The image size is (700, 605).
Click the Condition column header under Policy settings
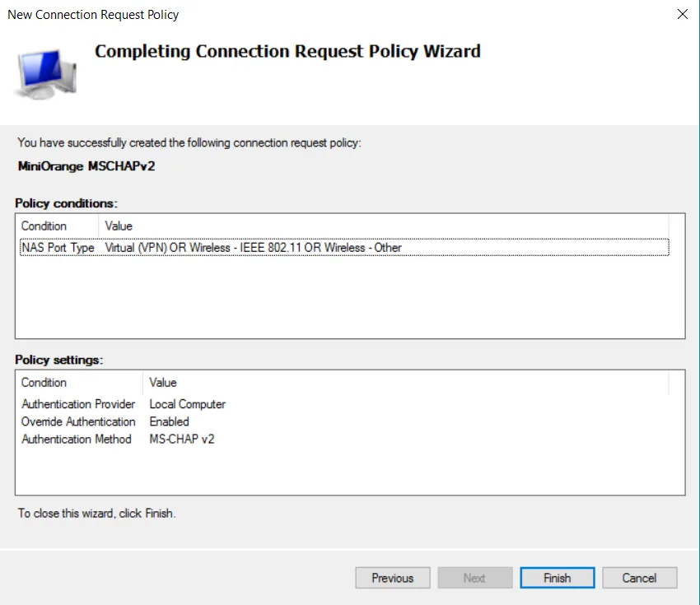coord(49,382)
